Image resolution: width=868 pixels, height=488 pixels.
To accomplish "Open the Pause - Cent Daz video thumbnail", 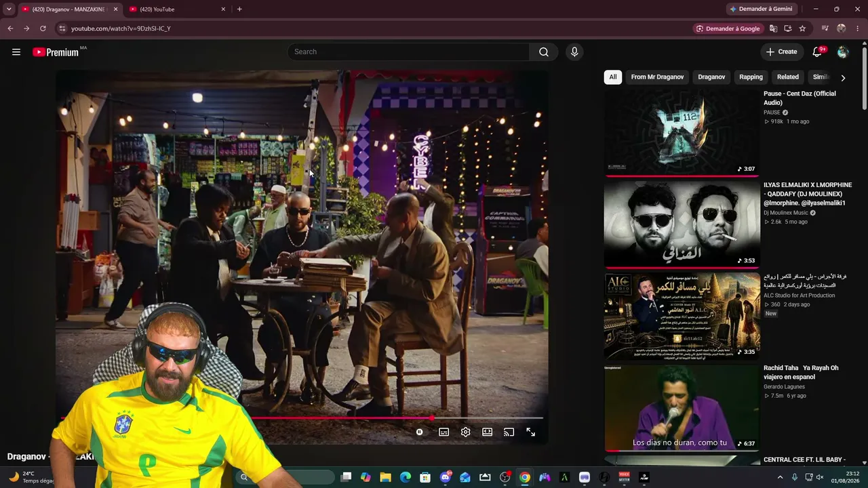I will click(x=682, y=132).
